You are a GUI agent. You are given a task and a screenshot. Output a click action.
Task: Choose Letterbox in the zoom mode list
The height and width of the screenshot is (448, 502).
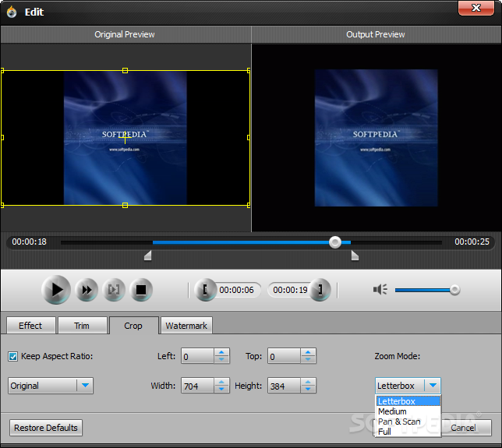(408, 401)
